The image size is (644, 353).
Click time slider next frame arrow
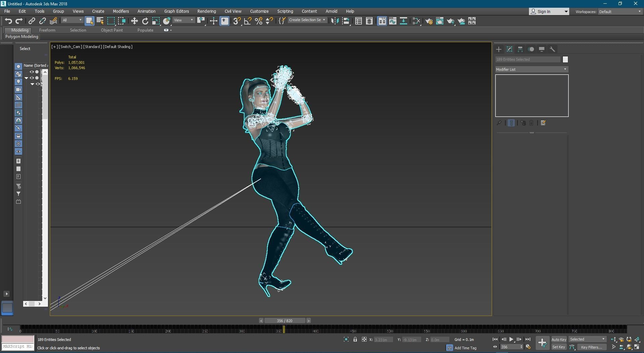click(308, 321)
